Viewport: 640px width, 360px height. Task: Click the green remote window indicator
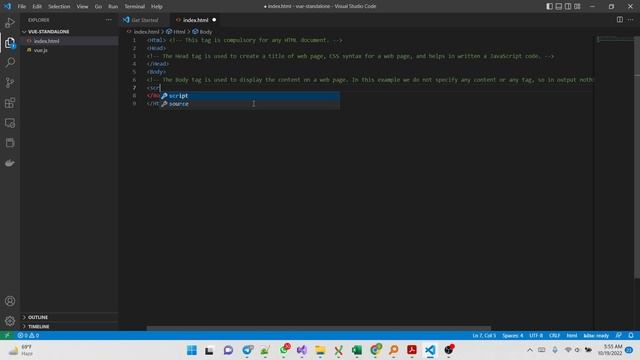pos(7,335)
